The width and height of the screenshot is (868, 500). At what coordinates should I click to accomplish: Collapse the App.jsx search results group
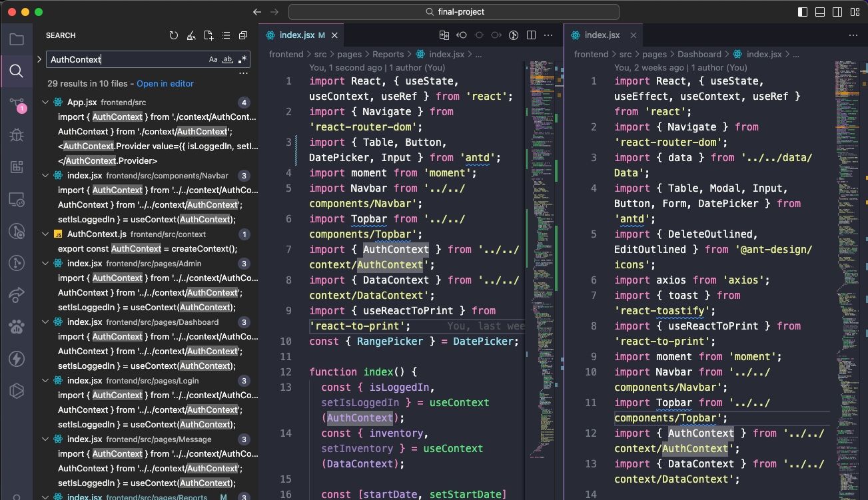pyautogui.click(x=45, y=103)
